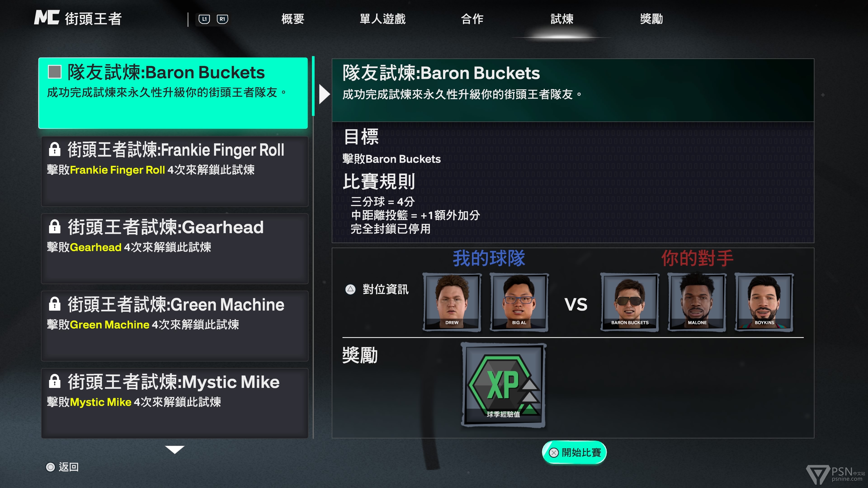Click the 球季經驗值 XP reward icon
The width and height of the screenshot is (868, 488).
pyautogui.click(x=503, y=385)
